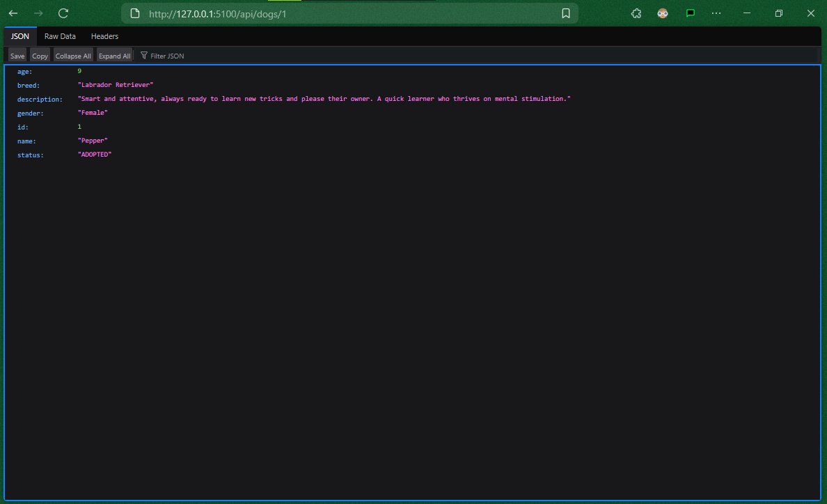
Task: Click the green chat bubble icon
Action: [x=691, y=13]
